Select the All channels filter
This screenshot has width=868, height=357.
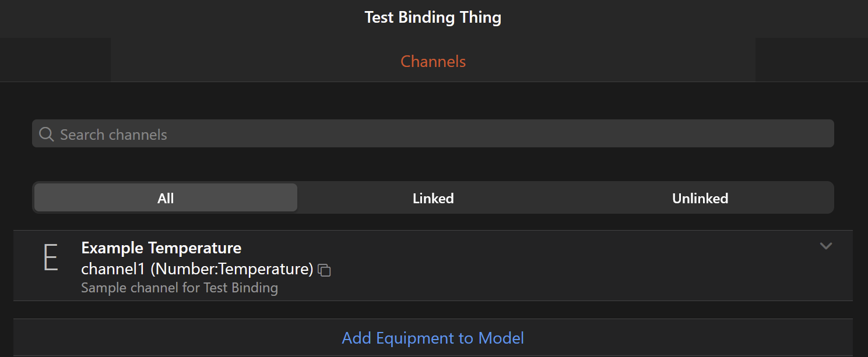pyautogui.click(x=166, y=198)
